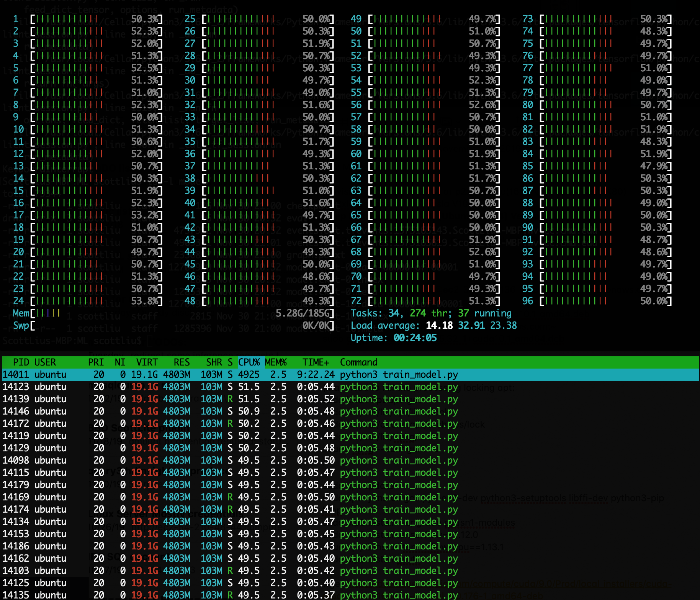
Task: Click the Uptime value 00:24:05
Action: (415, 338)
